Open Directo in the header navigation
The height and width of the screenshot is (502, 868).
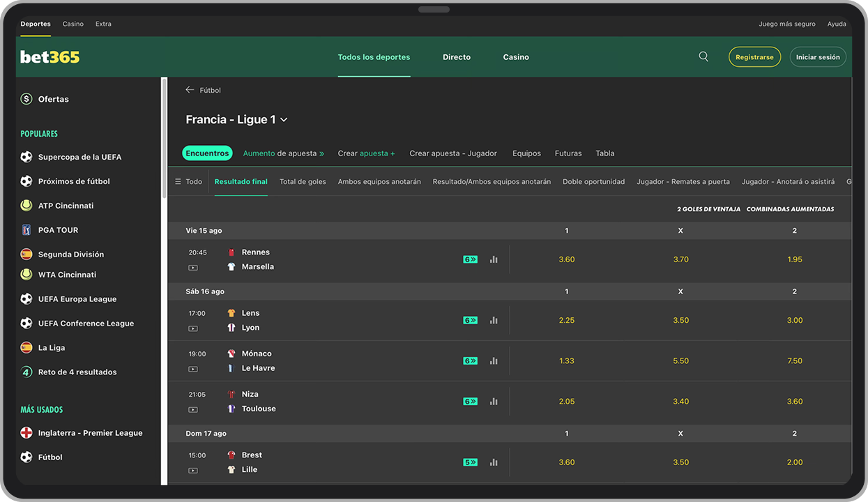pyautogui.click(x=457, y=57)
